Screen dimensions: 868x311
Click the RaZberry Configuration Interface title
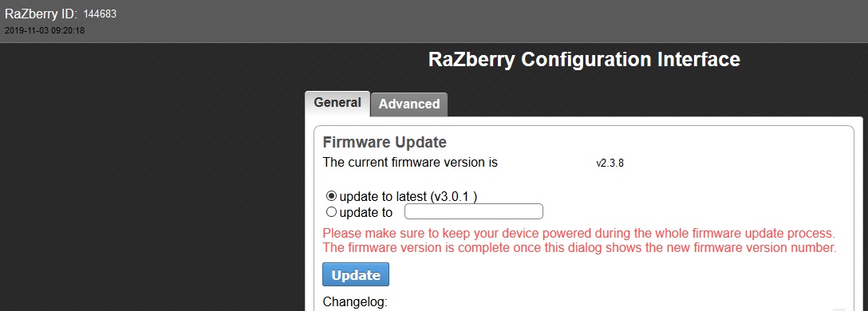pos(584,59)
